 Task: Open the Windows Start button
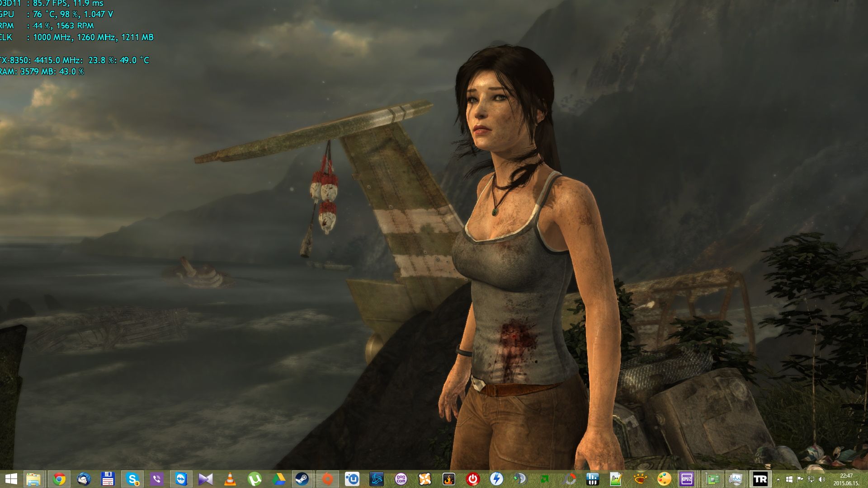[x=11, y=479]
